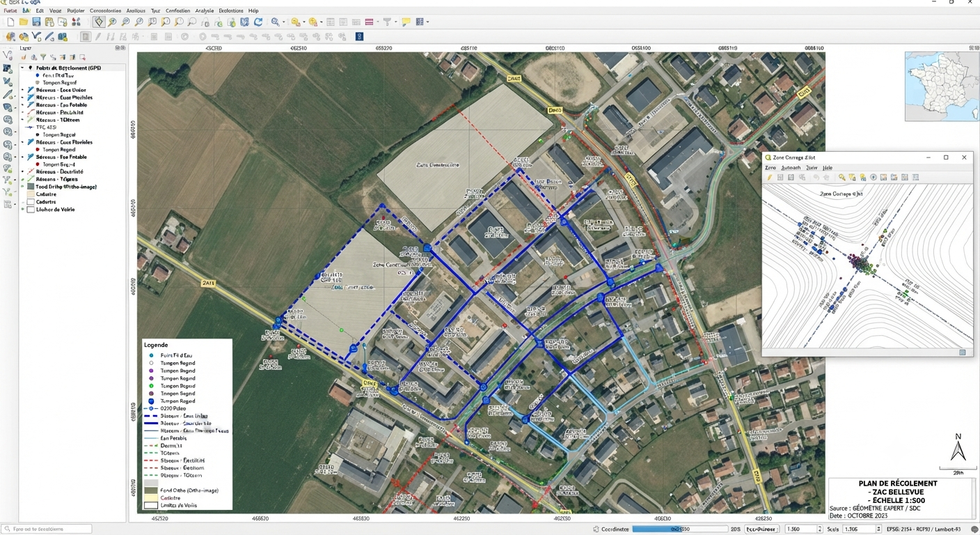Click the 'Coordinate' label in status bar
The image size is (980, 535).
tap(615, 529)
